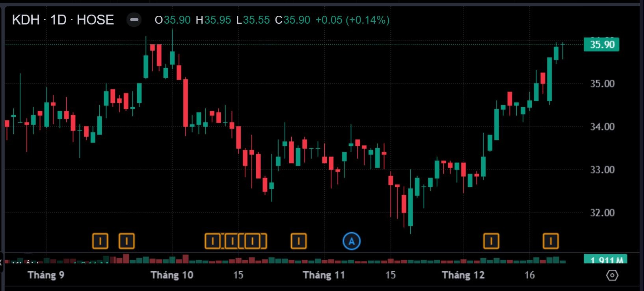Viewport: 644px width, 291px height.
Task: Open the last orange I marker after 16 December
Action: pyautogui.click(x=551, y=241)
